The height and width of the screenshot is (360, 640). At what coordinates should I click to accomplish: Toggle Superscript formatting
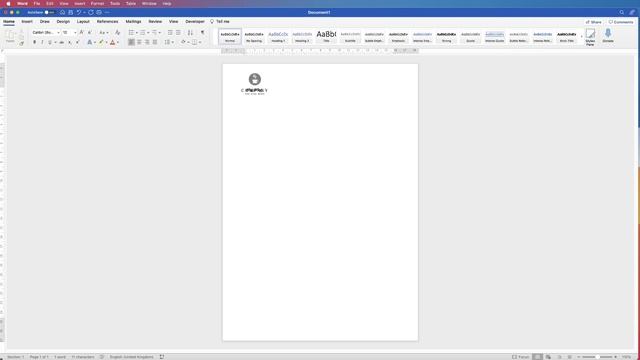(x=78, y=42)
